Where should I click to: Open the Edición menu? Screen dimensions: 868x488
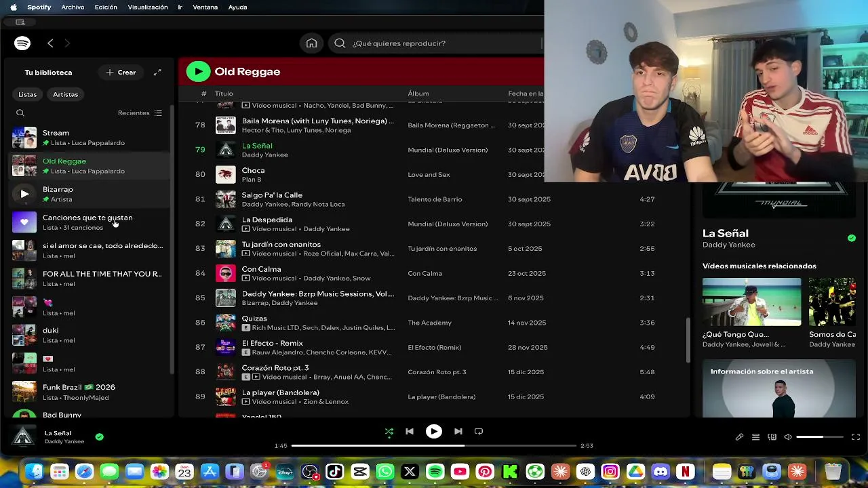pos(106,7)
